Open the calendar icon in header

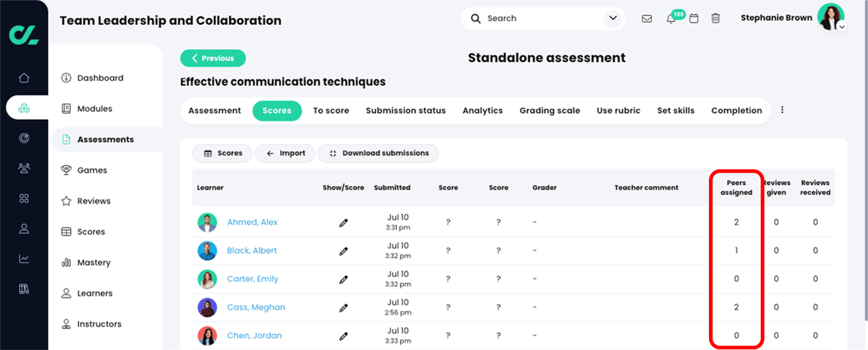[694, 18]
